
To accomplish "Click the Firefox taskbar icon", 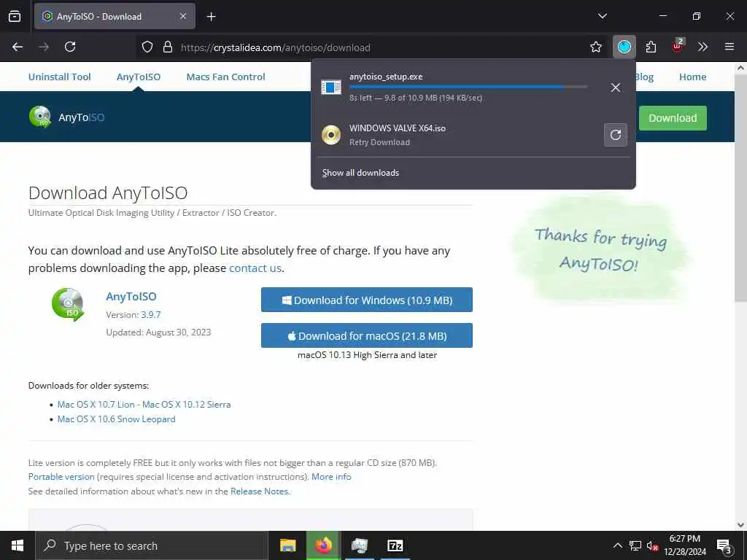I will [x=323, y=545].
